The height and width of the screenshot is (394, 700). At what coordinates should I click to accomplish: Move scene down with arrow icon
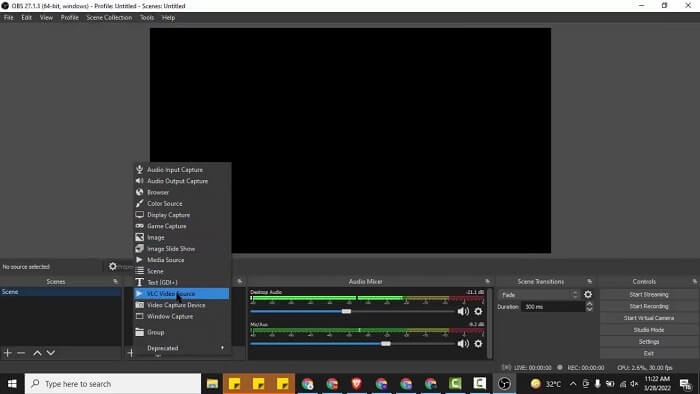51,353
